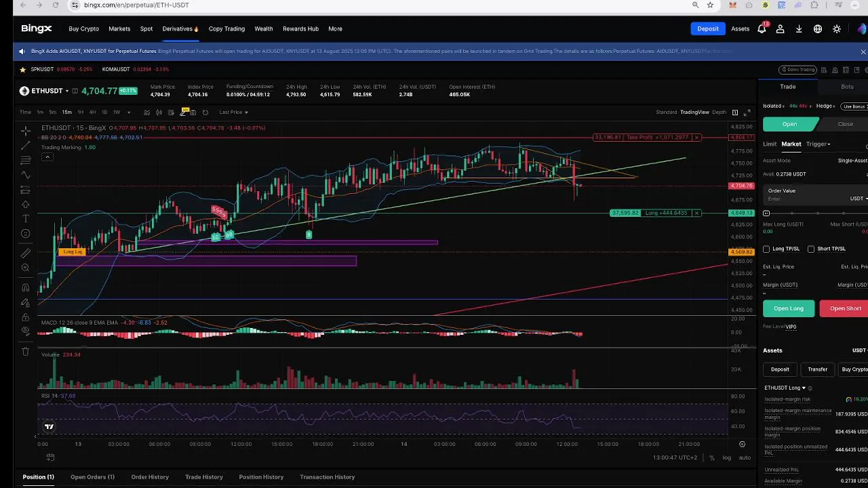
Task: Delete drawings with the trash icon
Action: [25, 351]
